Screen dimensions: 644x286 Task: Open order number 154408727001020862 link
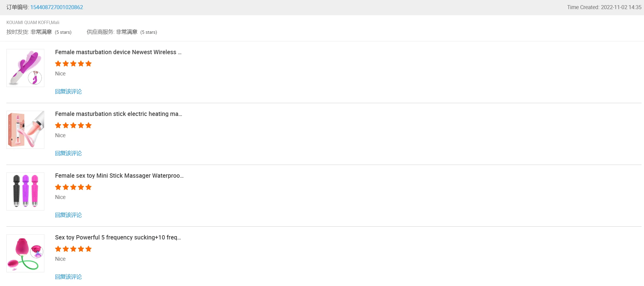57,7
